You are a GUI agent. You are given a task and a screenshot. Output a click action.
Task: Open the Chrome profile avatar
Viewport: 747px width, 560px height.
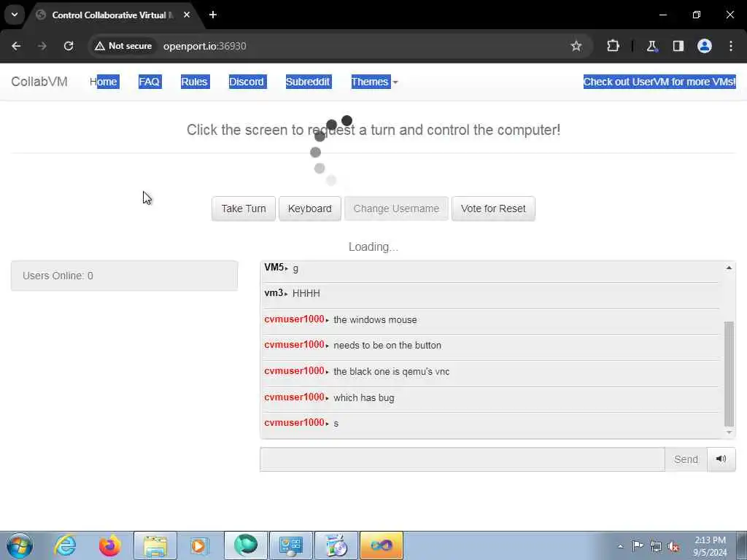705,46
